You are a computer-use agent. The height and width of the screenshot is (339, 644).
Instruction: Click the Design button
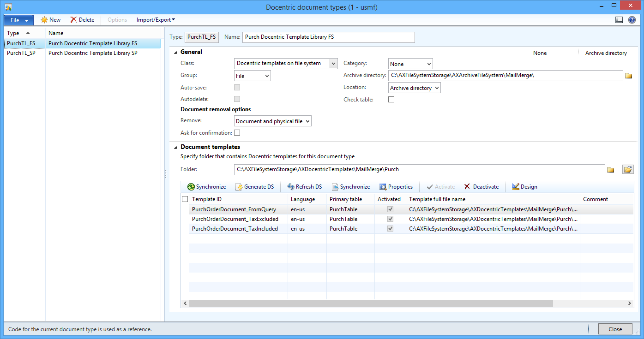click(x=524, y=187)
